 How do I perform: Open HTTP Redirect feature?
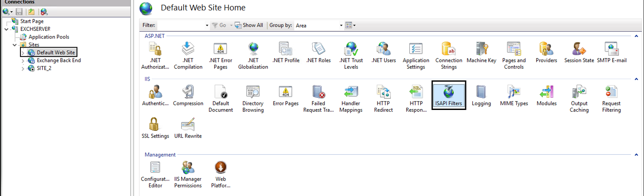[384, 99]
